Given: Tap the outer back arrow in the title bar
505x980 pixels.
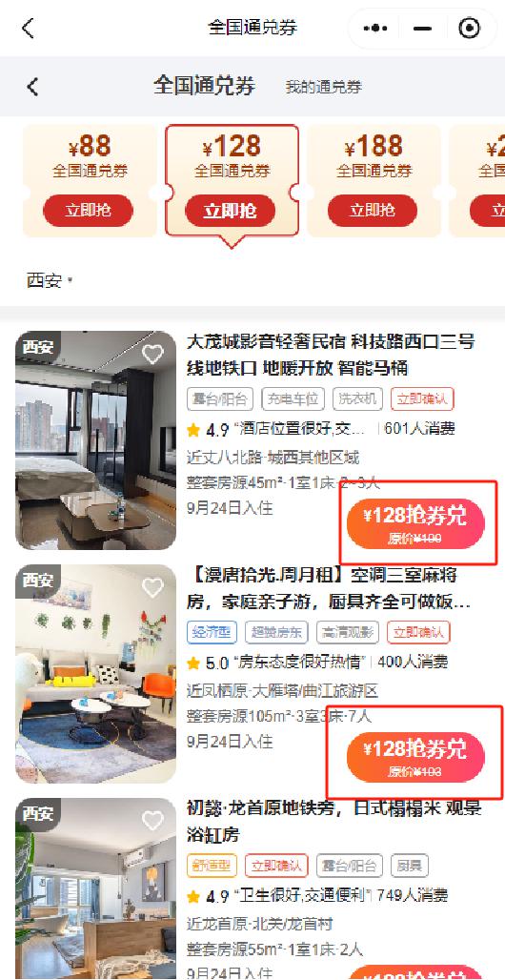Looking at the screenshot, I should tap(29, 29).
